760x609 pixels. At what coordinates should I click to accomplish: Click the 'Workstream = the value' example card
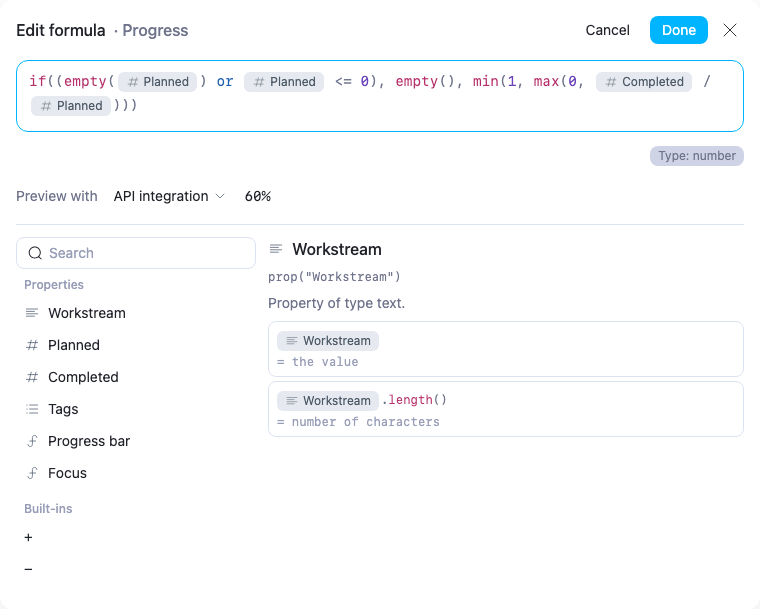pyautogui.click(x=506, y=349)
